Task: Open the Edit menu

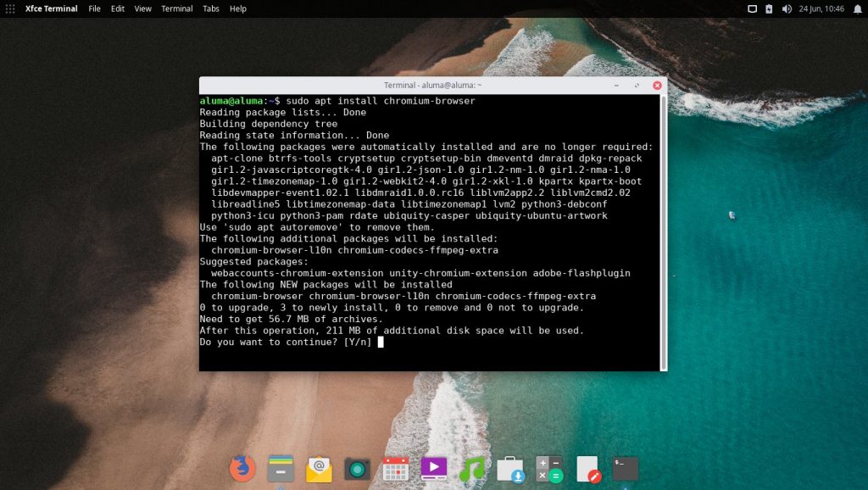Action: 117,8
